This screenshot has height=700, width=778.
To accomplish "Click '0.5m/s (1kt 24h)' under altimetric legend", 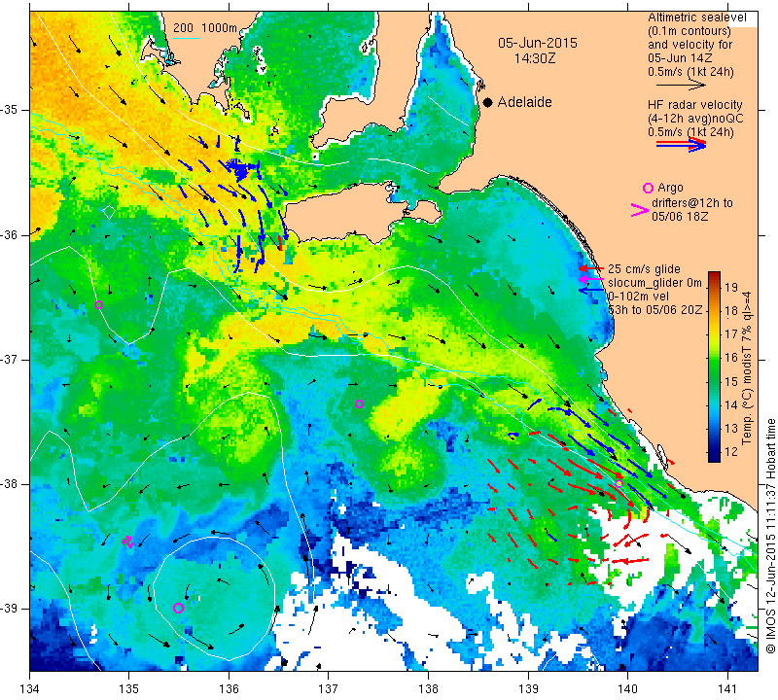I will pyautogui.click(x=690, y=72).
